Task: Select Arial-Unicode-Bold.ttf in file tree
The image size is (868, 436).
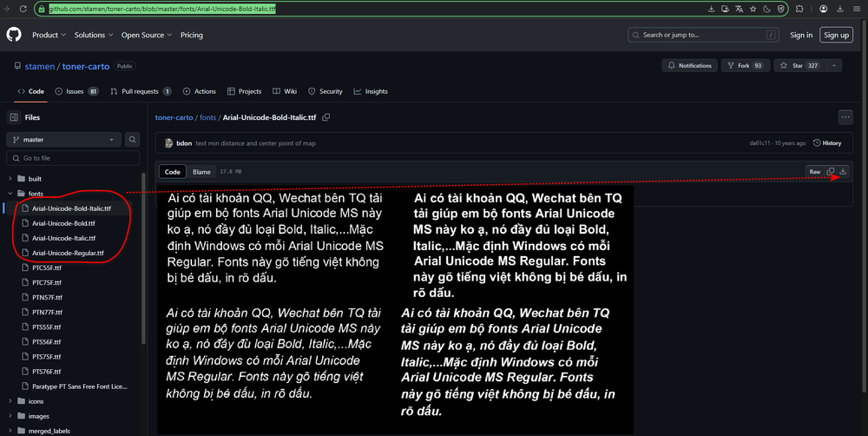Action: pos(63,223)
